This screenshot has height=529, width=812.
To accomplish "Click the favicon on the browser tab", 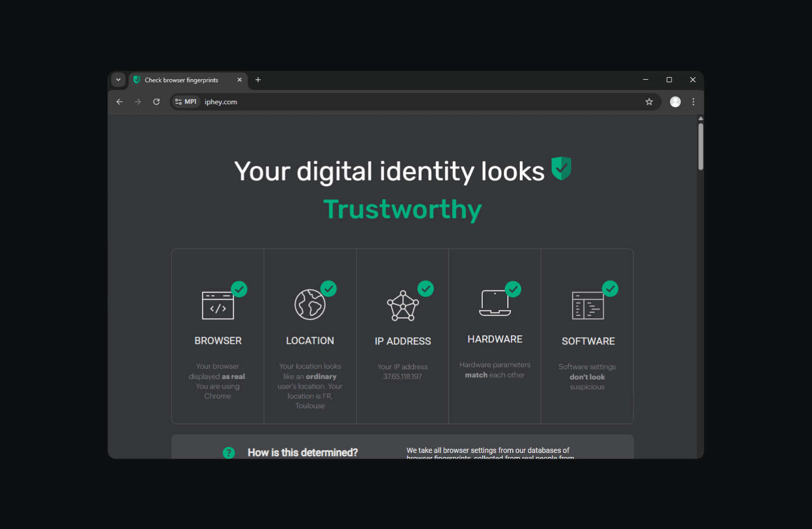I will (x=137, y=80).
